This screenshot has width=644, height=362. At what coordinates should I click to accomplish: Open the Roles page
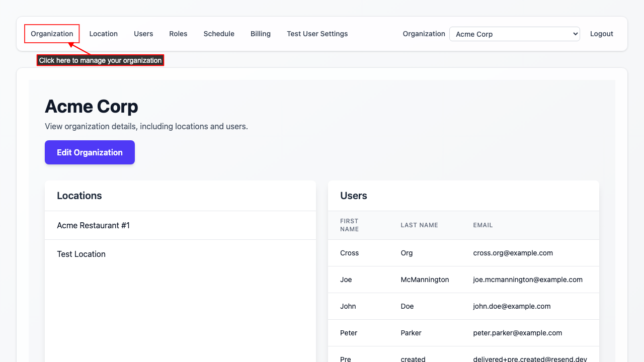[x=178, y=34]
